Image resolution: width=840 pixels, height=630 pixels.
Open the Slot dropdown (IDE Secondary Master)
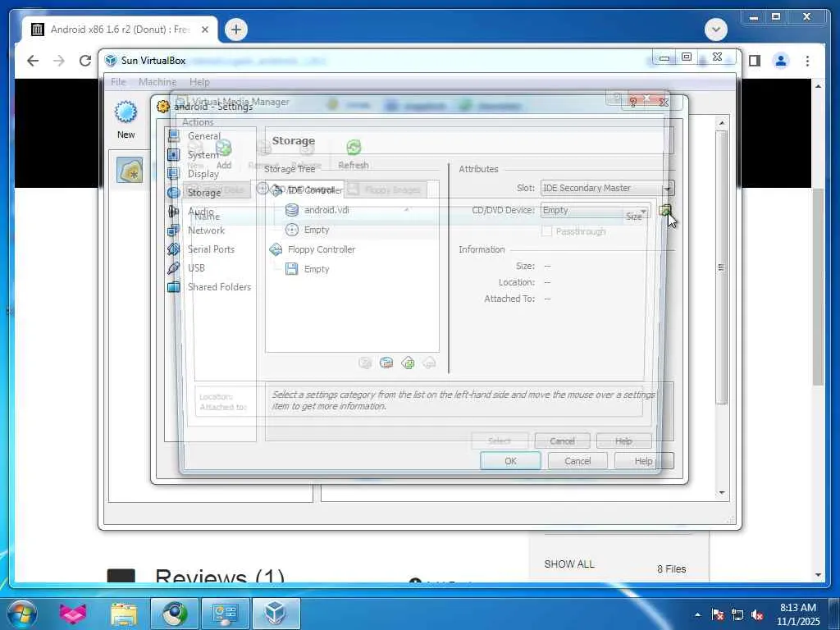click(607, 188)
